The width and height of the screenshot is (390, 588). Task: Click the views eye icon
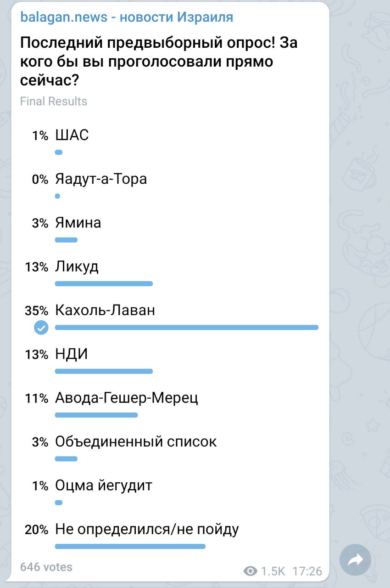click(251, 571)
